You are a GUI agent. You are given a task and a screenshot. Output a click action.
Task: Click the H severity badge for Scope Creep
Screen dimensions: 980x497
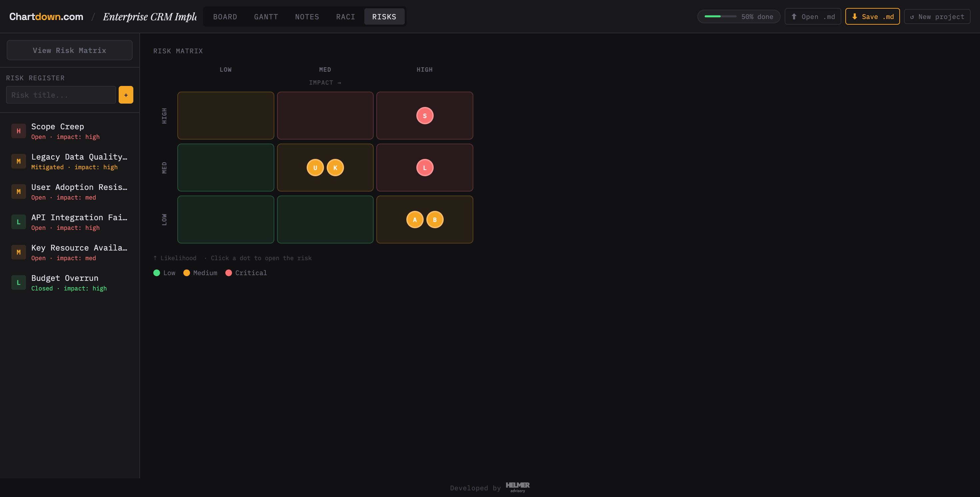point(18,131)
